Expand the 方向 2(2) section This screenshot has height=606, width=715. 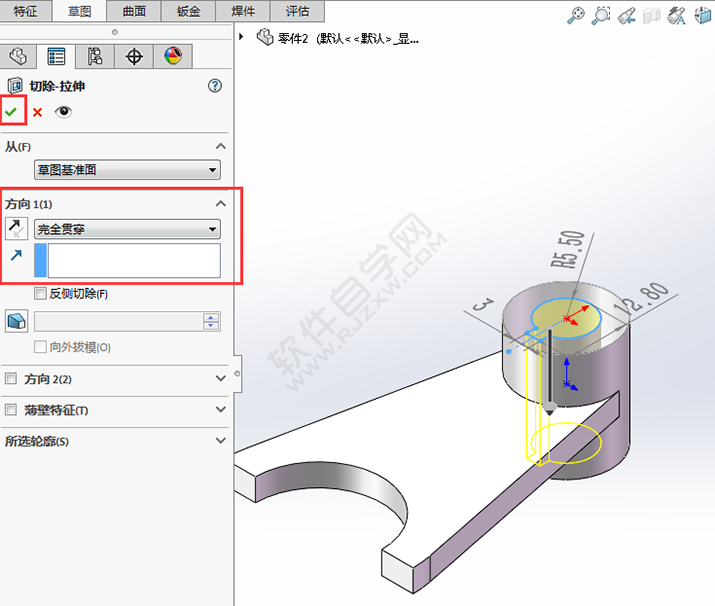[x=221, y=378]
